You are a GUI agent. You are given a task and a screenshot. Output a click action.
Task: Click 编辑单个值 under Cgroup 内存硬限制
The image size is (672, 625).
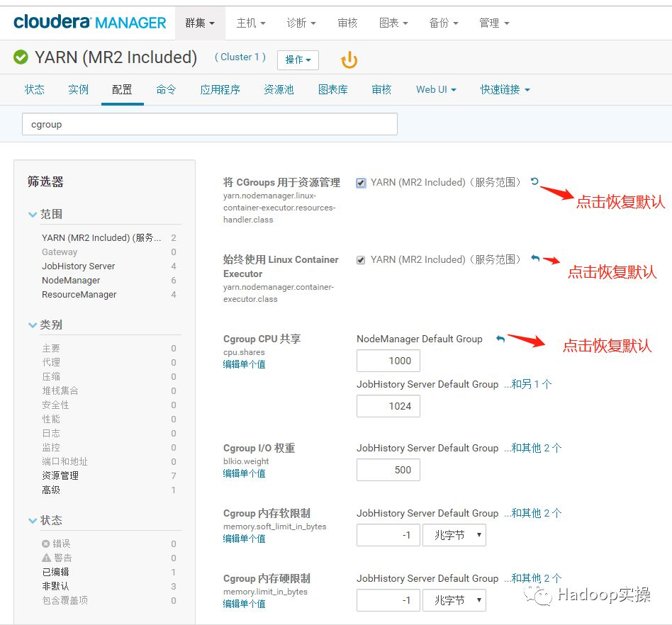point(245,604)
